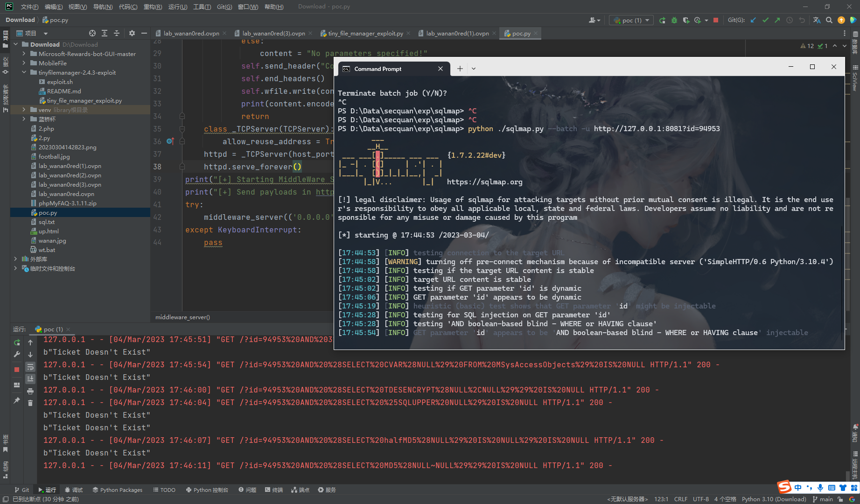This screenshot has width=860, height=504.
Task: Collapse tinyfilemanager-2.4.3-exploit folder
Action: click(24, 72)
